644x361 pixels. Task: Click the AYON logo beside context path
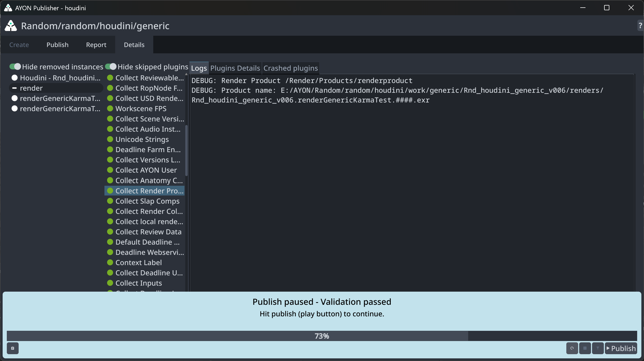11,26
